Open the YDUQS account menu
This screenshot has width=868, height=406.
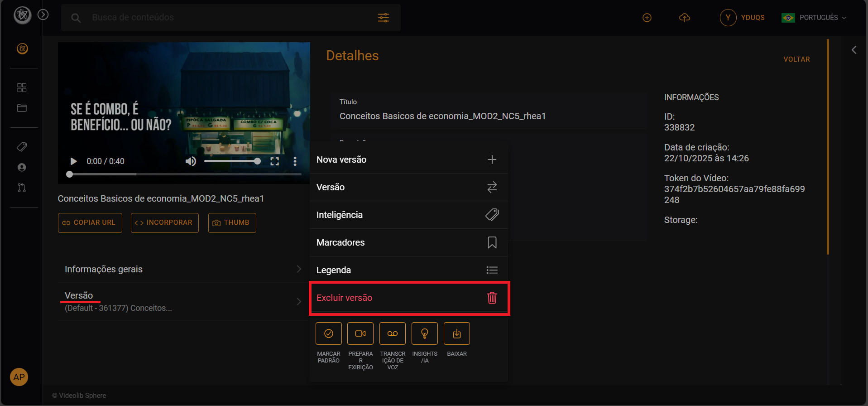click(743, 18)
